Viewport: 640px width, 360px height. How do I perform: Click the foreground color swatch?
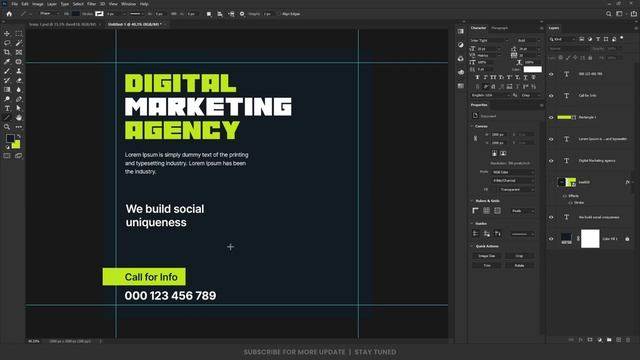coord(10,138)
